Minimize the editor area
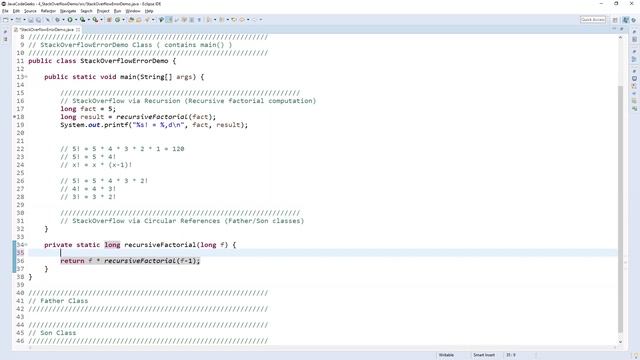 tap(614, 29)
